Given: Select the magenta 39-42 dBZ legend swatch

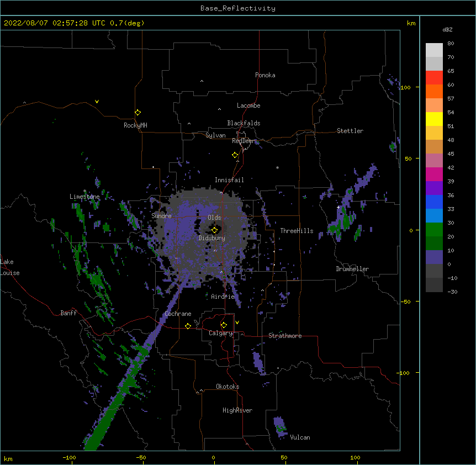Looking at the screenshot, I should (434, 174).
